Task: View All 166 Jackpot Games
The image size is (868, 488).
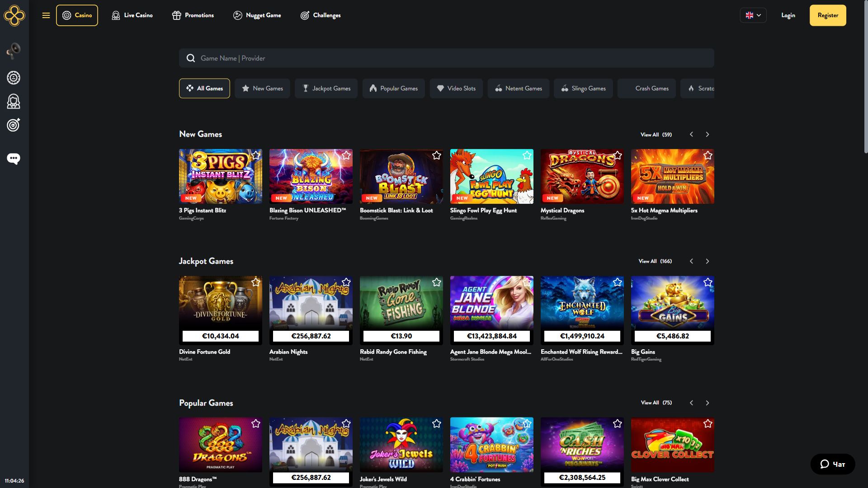Action: pyautogui.click(x=655, y=262)
